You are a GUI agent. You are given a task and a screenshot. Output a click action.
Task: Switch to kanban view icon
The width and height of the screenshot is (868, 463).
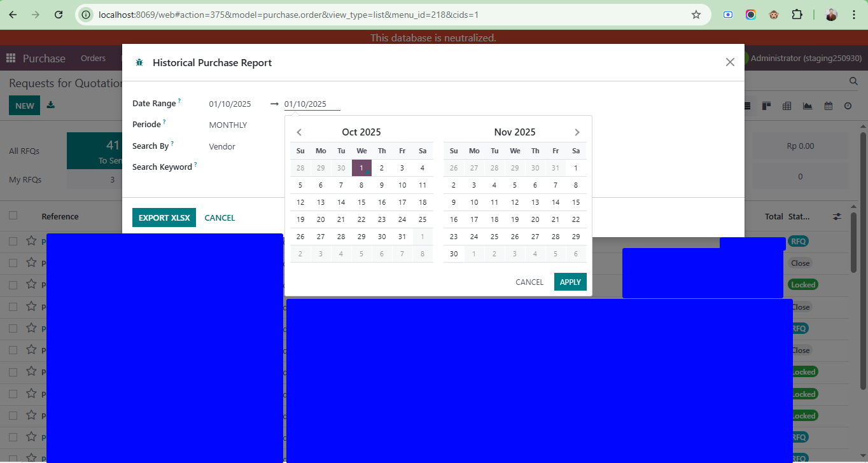pyautogui.click(x=767, y=106)
